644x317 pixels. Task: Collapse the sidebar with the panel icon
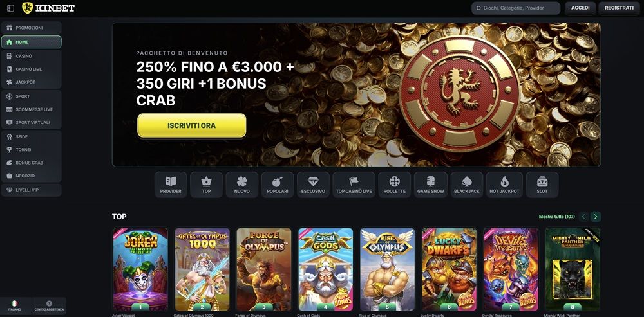coord(11,8)
